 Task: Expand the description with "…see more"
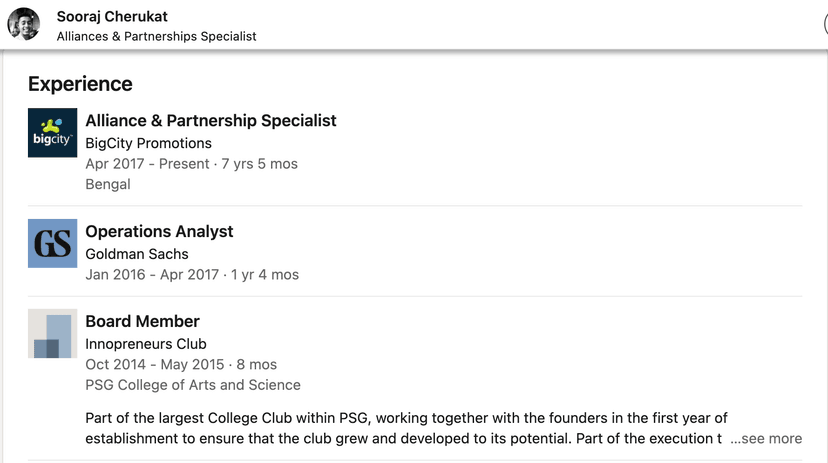click(766, 438)
